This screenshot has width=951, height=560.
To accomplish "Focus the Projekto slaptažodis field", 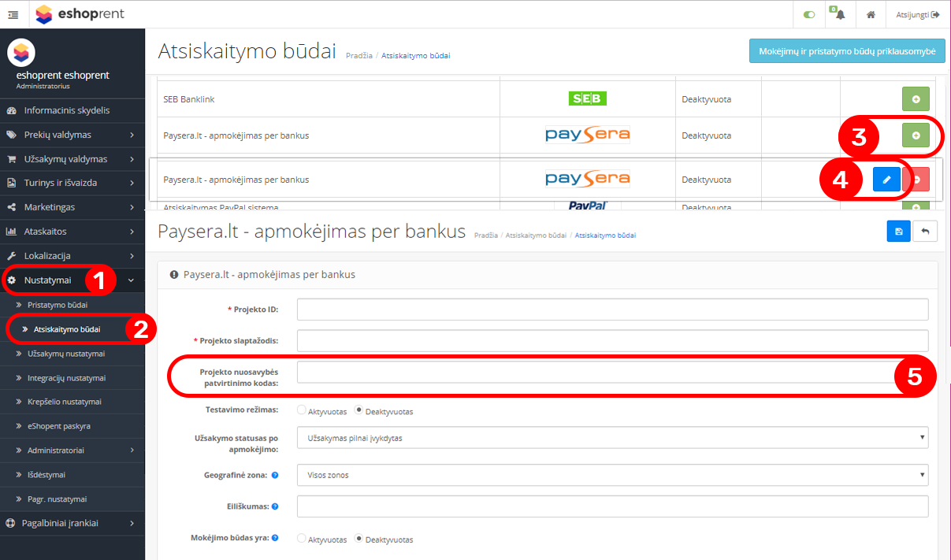I will coord(612,340).
